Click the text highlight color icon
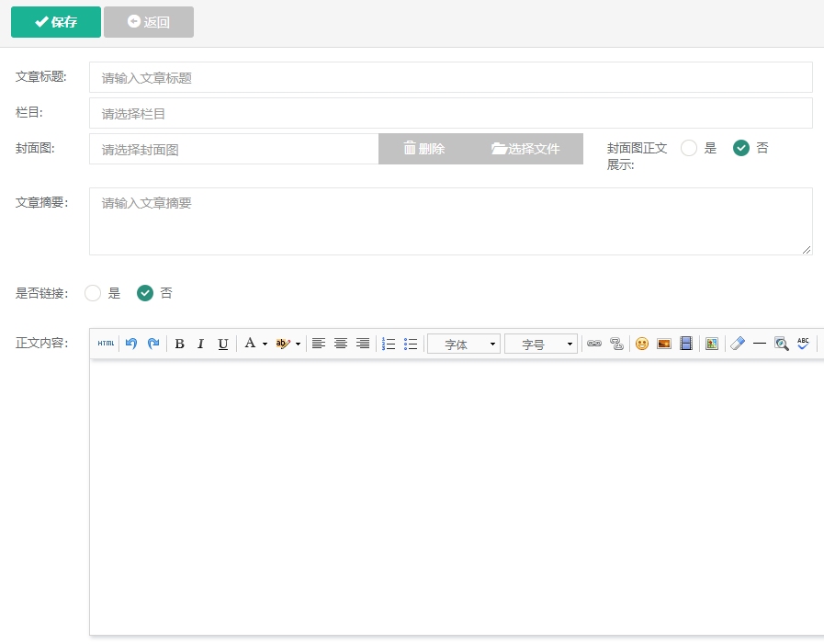Viewport: 824px width, 644px height. (x=283, y=344)
